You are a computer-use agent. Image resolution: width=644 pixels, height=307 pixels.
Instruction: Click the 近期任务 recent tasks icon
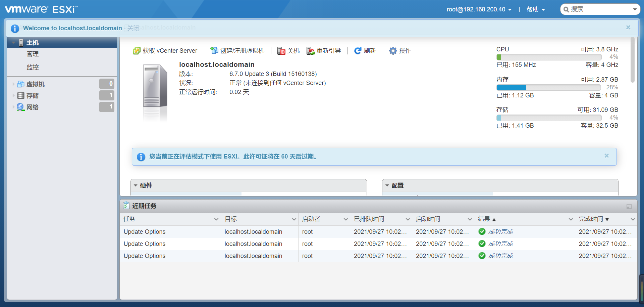tap(126, 206)
